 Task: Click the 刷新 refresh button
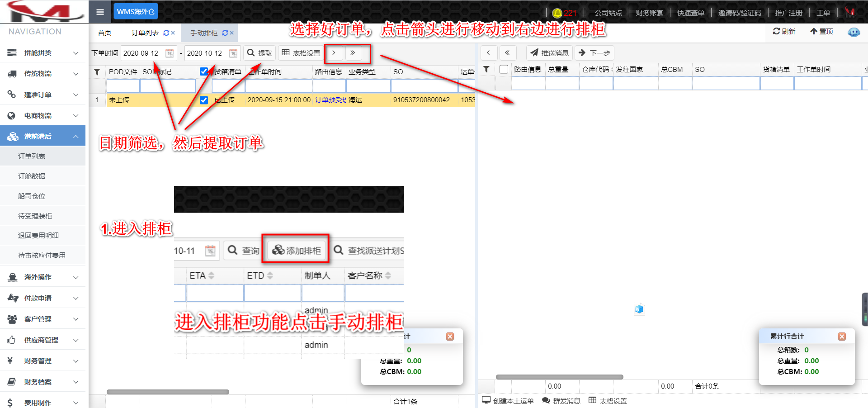[x=784, y=31]
